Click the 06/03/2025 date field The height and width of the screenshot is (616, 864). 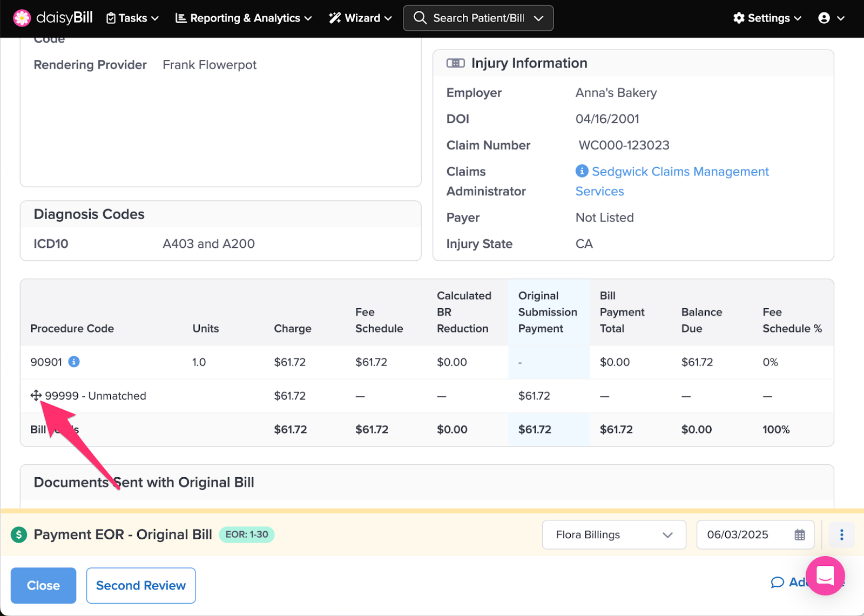(x=755, y=534)
